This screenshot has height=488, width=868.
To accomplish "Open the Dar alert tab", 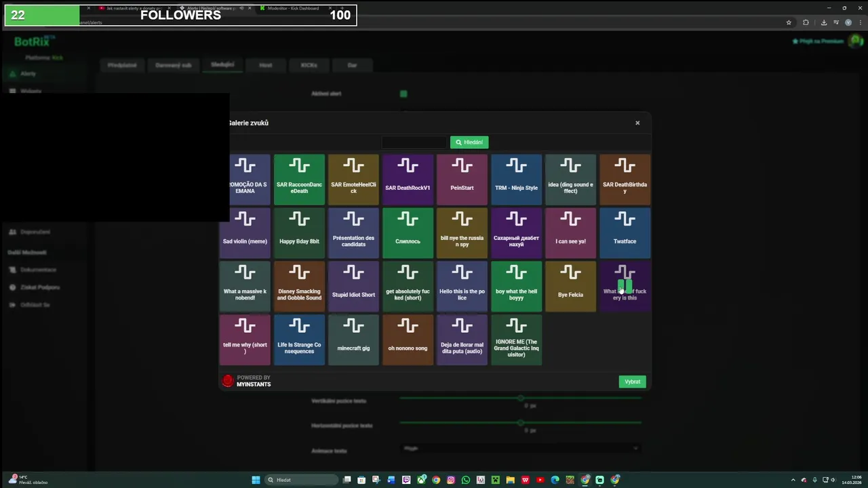I will point(352,65).
